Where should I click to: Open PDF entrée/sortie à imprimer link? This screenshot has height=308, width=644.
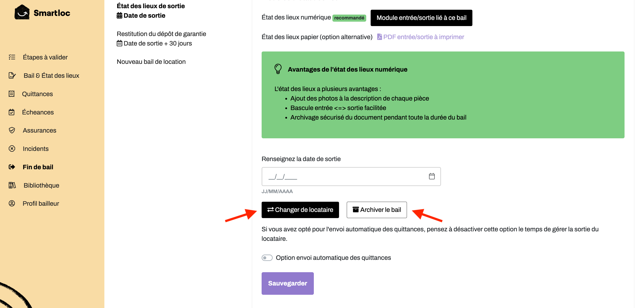420,37
